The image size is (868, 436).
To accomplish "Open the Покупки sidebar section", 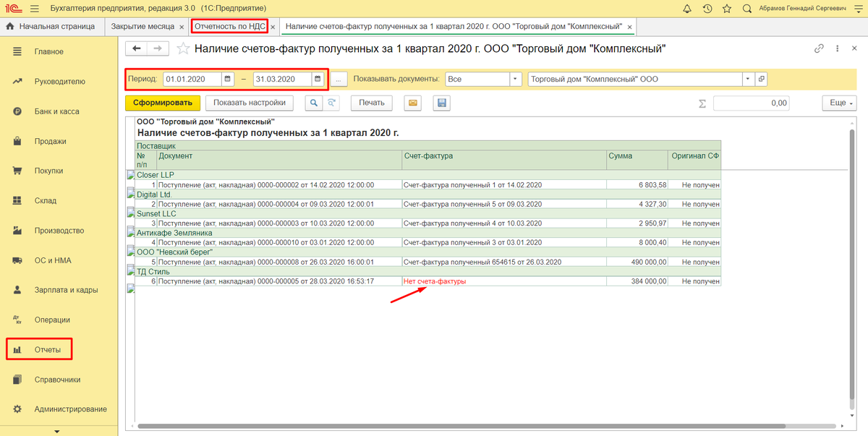I will pyautogui.click(x=49, y=171).
